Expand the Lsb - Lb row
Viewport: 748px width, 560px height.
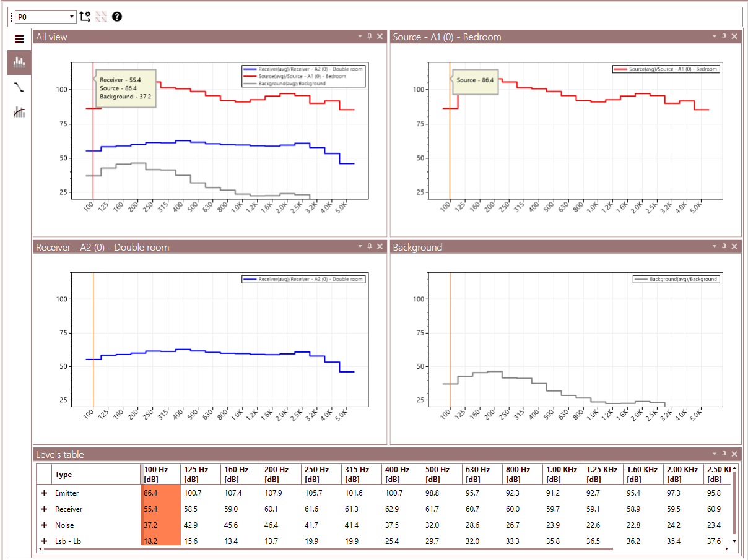pyautogui.click(x=44, y=541)
